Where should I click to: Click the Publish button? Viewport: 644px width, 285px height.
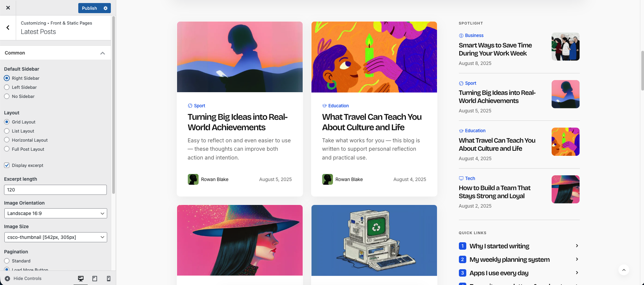click(89, 8)
